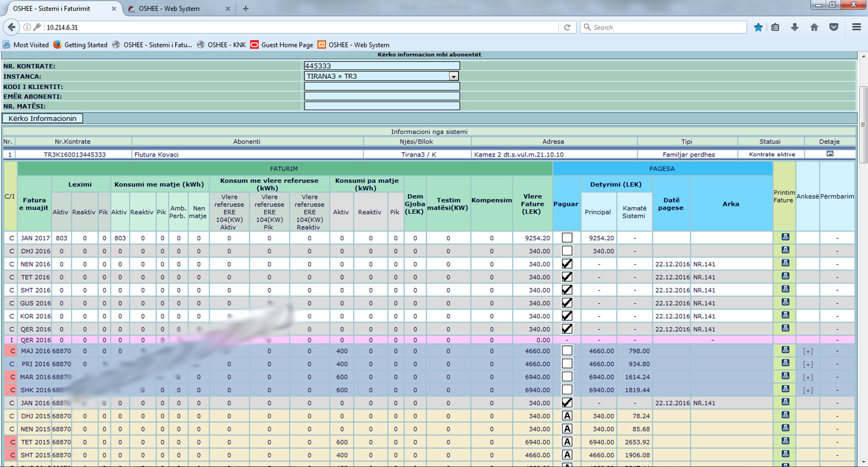The image size is (868, 467).
Task: Click the page vertical scrollbar
Action: tap(863, 124)
